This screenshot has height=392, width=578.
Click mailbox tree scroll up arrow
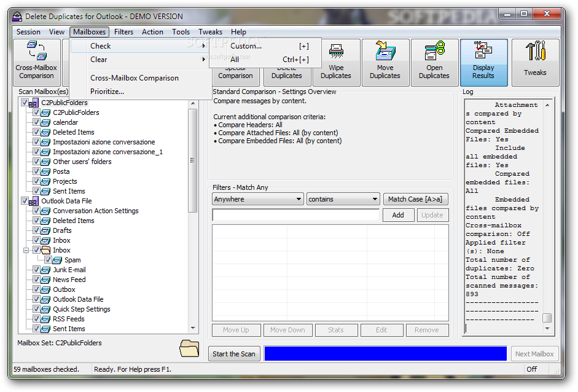coord(193,104)
